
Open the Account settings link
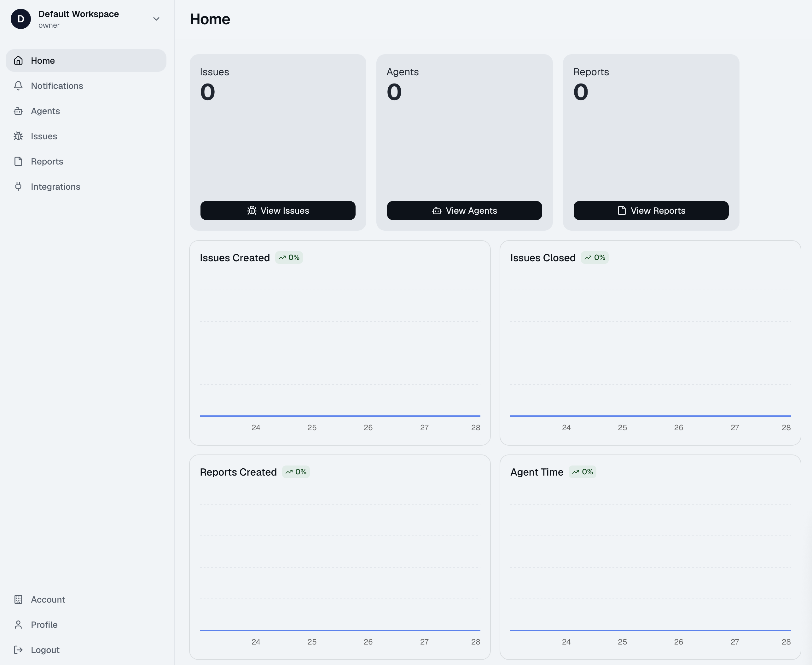(86, 599)
